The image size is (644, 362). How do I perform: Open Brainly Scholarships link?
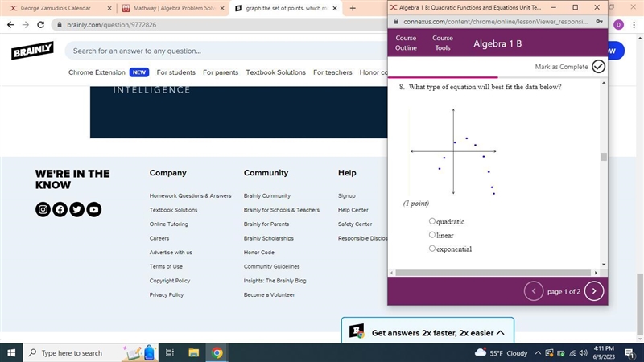point(269,238)
